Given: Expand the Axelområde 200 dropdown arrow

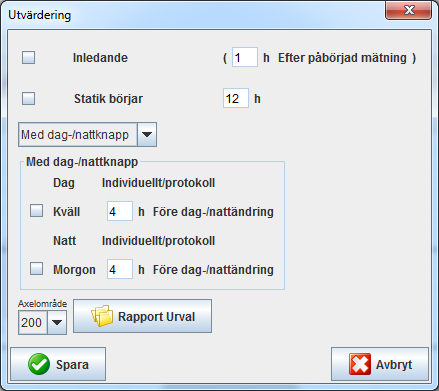Looking at the screenshot, I should pyautogui.click(x=57, y=322).
